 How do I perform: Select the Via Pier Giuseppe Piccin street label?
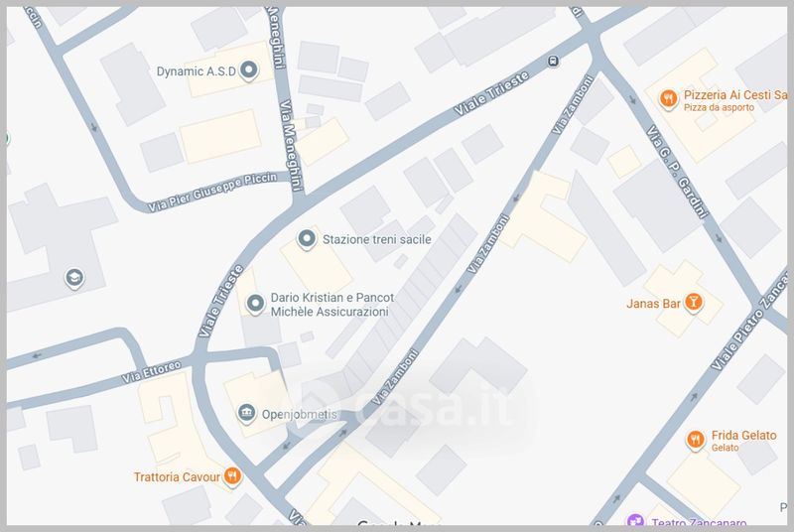[212, 192]
